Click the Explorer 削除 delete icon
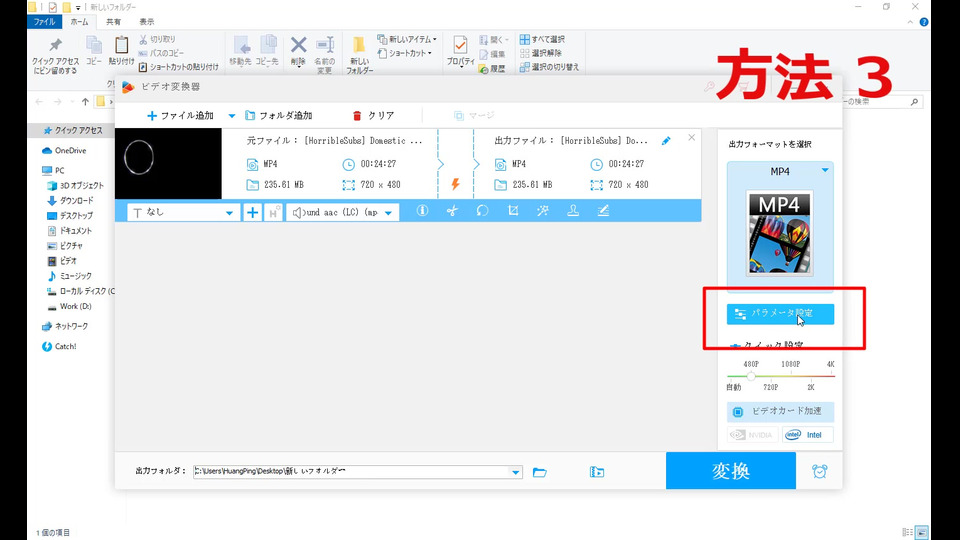 tap(298, 51)
